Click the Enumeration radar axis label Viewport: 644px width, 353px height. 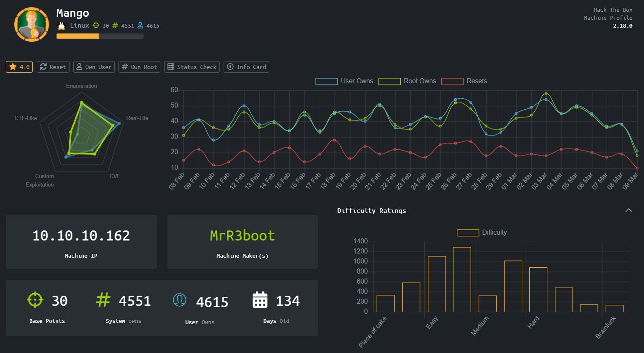click(82, 86)
